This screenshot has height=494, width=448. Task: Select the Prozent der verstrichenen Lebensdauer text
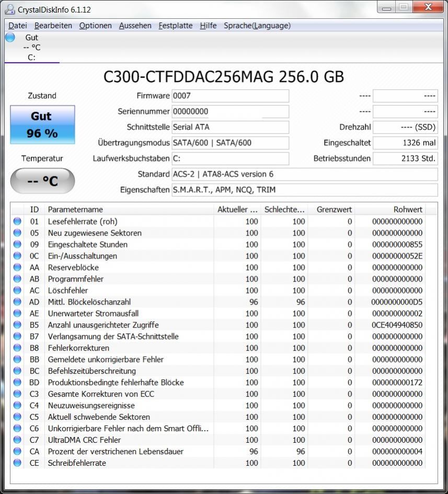tap(116, 452)
